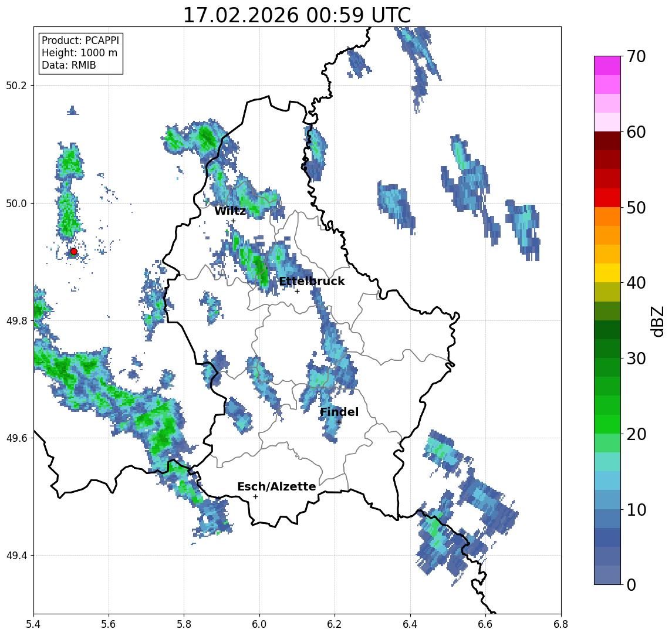Click the longitude axis label 6.4
This screenshot has width=672, height=636.
pos(410,624)
